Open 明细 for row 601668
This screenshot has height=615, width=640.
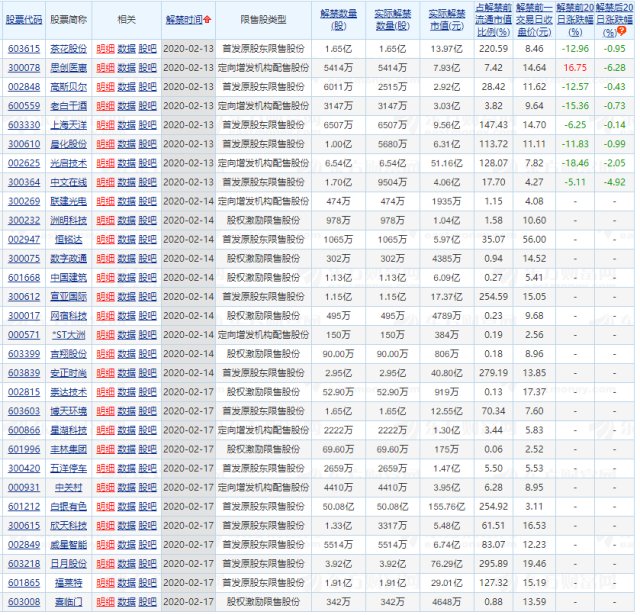coord(105,278)
